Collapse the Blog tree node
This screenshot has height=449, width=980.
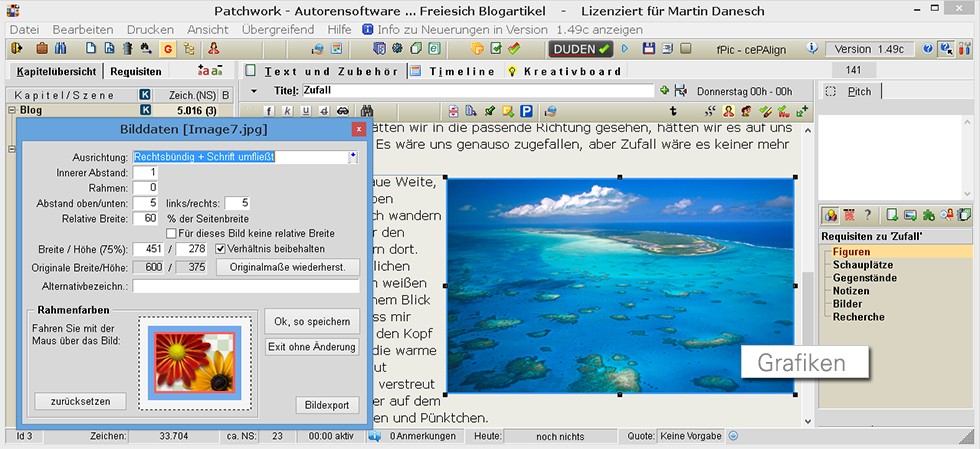pos(11,111)
